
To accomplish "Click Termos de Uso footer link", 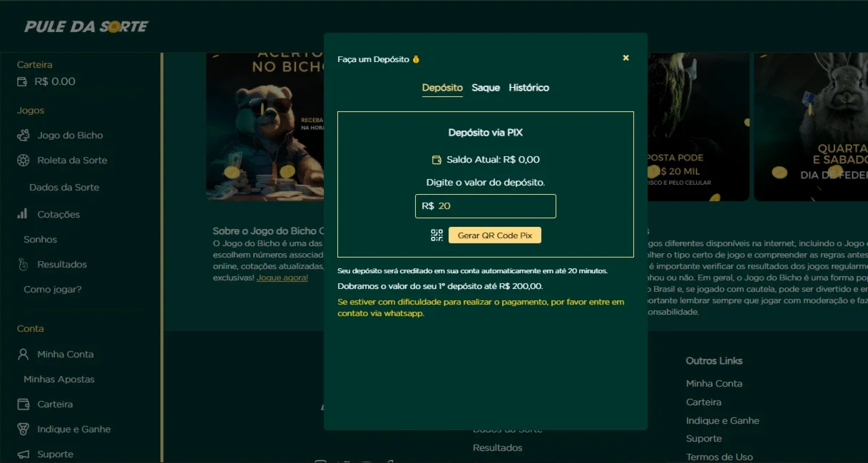I will pos(720,457).
